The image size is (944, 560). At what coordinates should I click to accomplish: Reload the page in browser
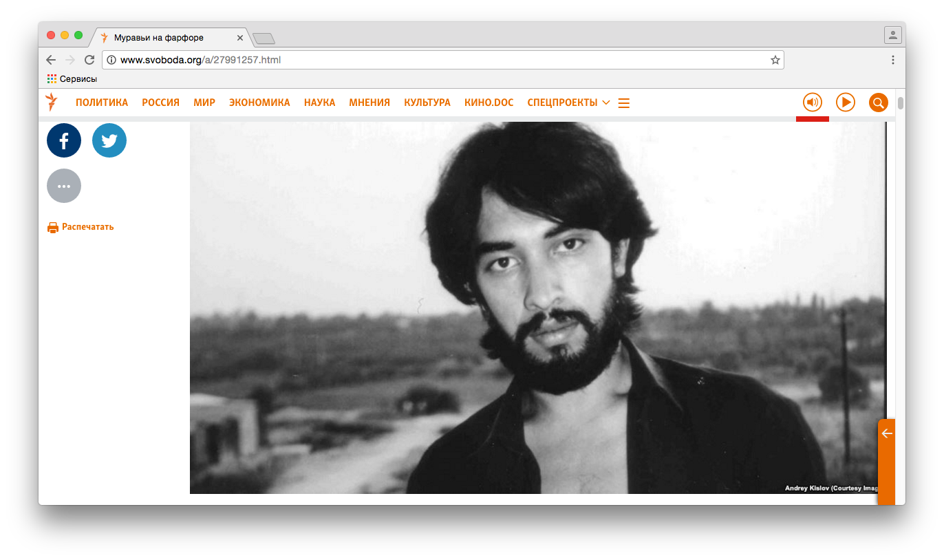[89, 60]
